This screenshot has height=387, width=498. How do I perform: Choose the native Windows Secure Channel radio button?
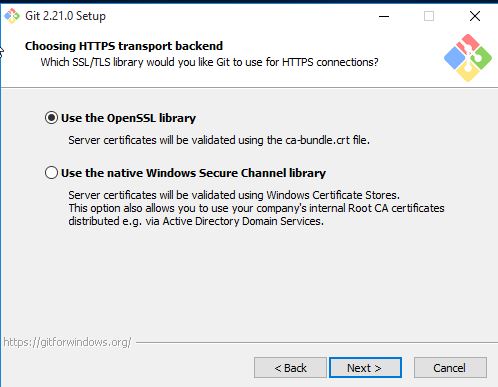click(51, 173)
